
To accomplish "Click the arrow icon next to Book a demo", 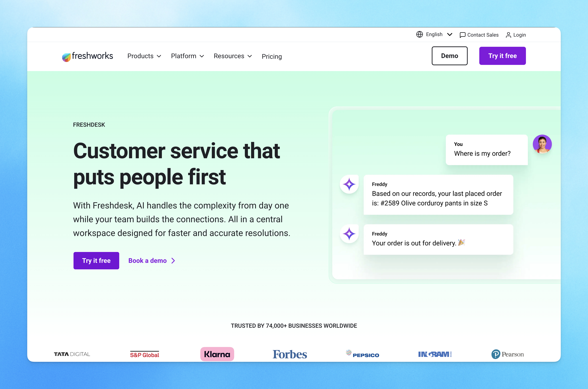I will click(173, 260).
